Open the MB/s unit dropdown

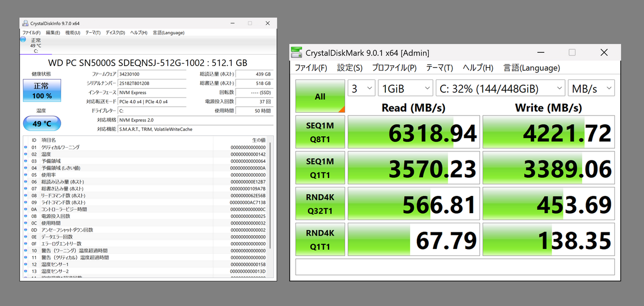[x=591, y=89]
